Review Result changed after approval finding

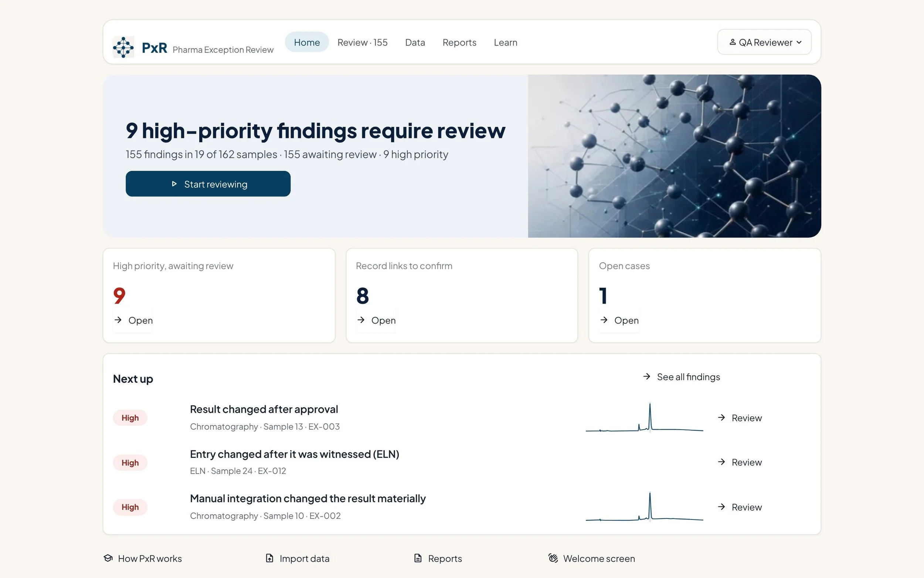[x=740, y=418]
